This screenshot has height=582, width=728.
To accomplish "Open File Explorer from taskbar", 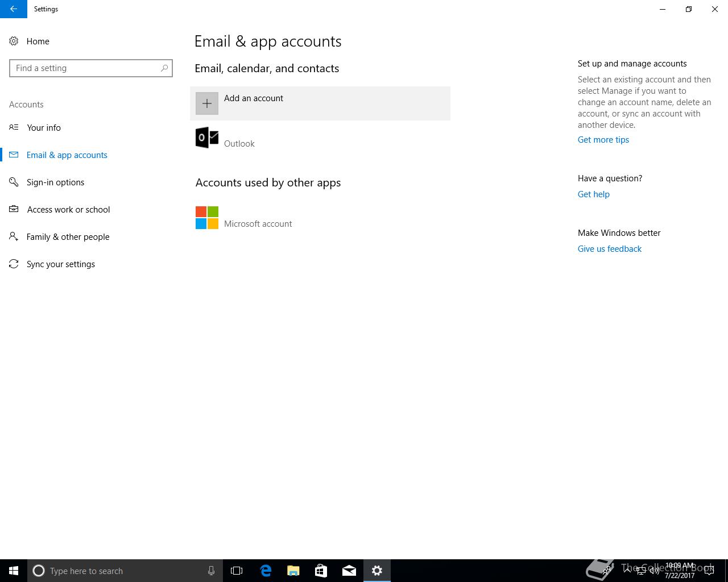I will click(x=293, y=571).
